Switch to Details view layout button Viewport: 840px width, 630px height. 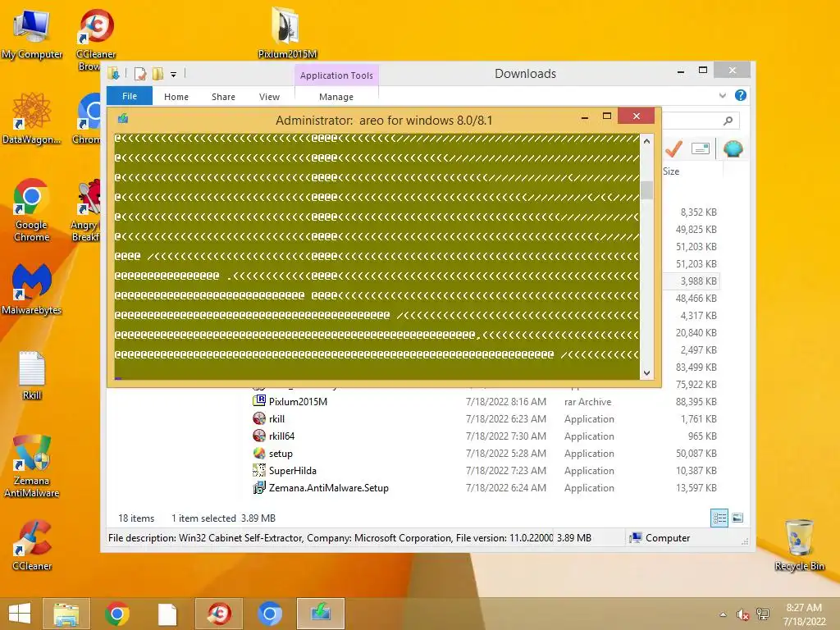click(x=719, y=518)
